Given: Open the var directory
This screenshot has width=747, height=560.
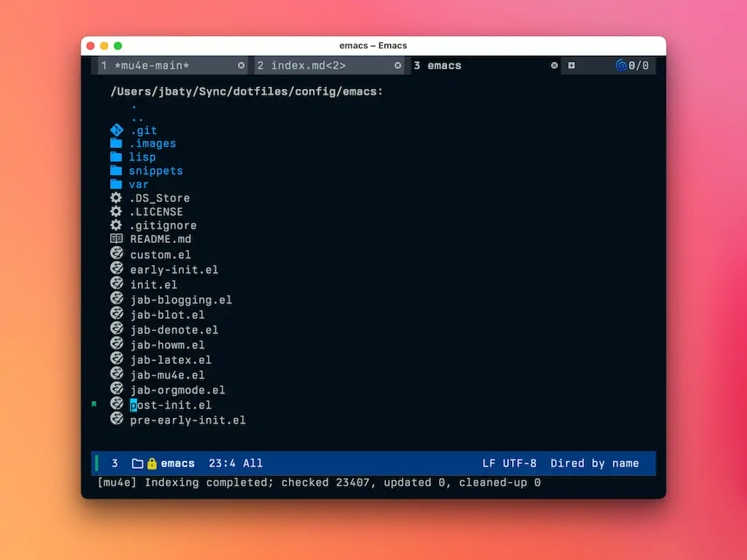Looking at the screenshot, I should pos(139,184).
